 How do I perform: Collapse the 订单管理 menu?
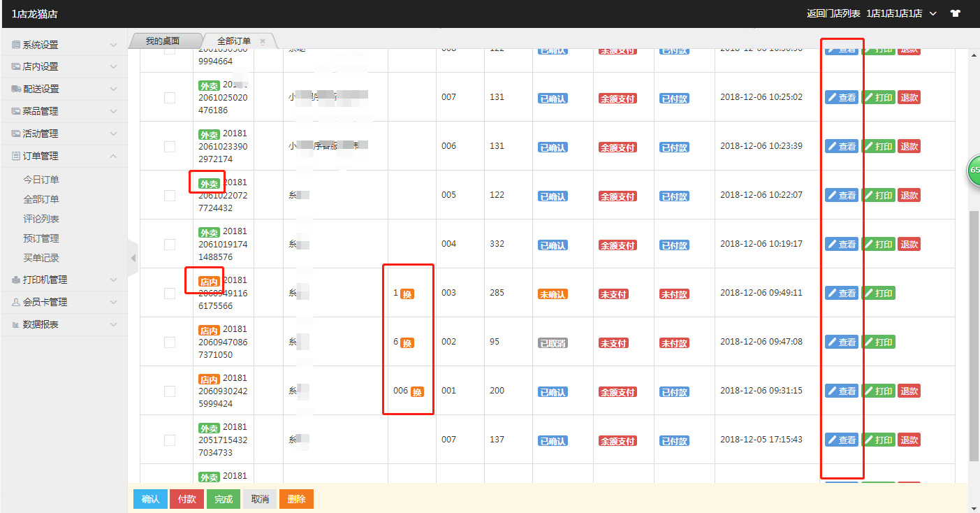pos(64,156)
